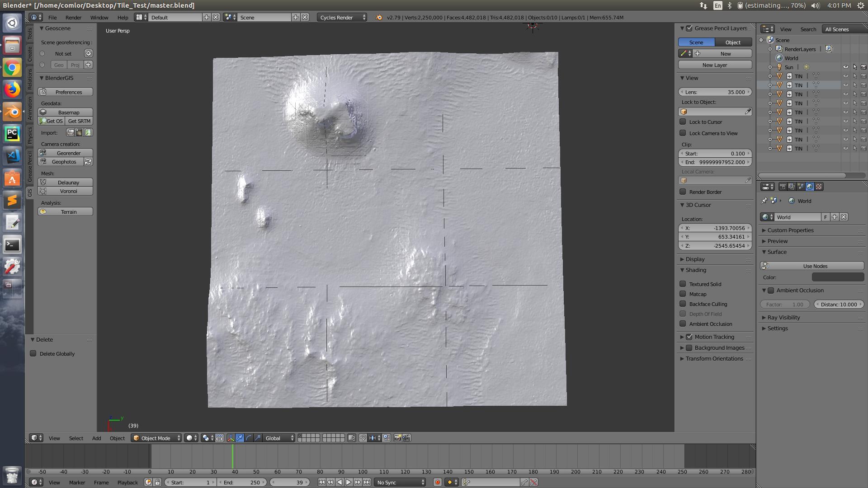Adjust the AO Distance slider field
Screen dimensions: 868x488
click(839, 304)
